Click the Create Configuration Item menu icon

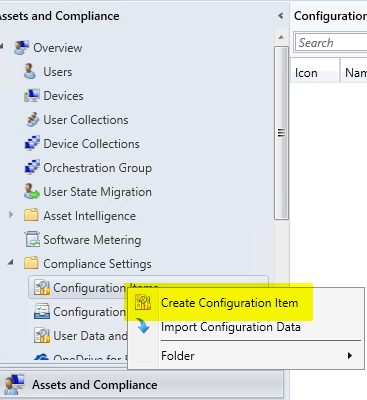(143, 303)
